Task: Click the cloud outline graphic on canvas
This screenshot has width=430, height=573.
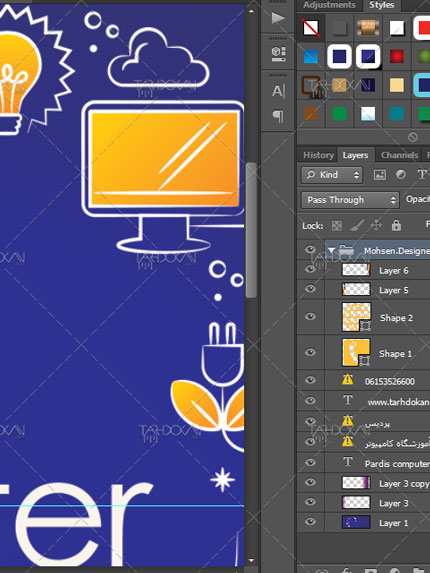Action: (x=159, y=58)
